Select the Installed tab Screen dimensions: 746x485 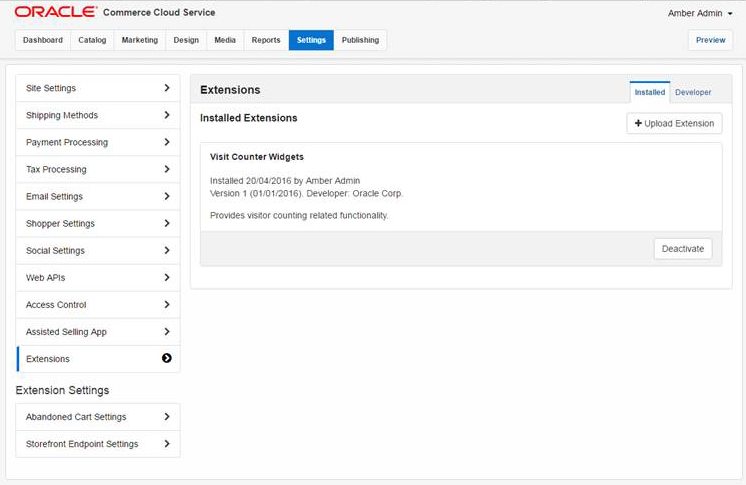(649, 92)
